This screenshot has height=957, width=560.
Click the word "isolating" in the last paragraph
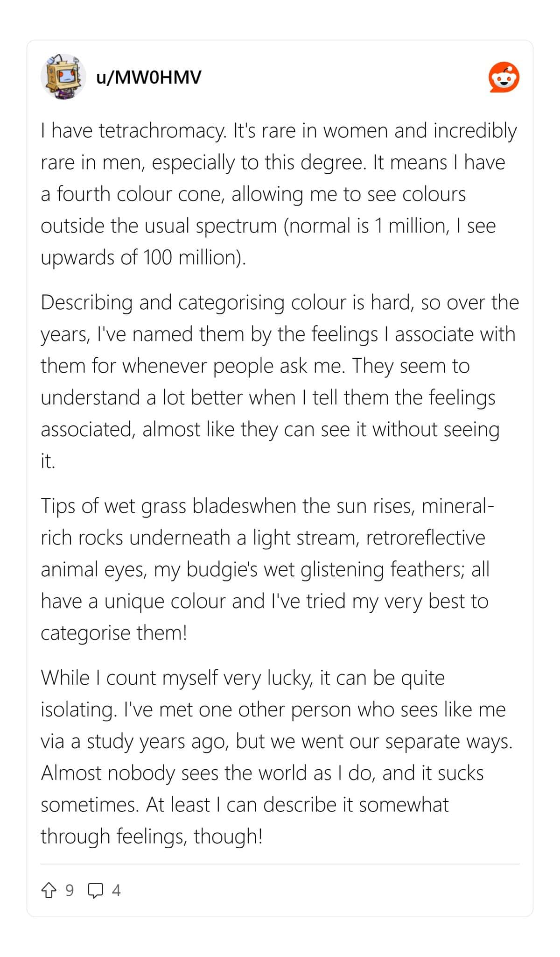[79, 710]
